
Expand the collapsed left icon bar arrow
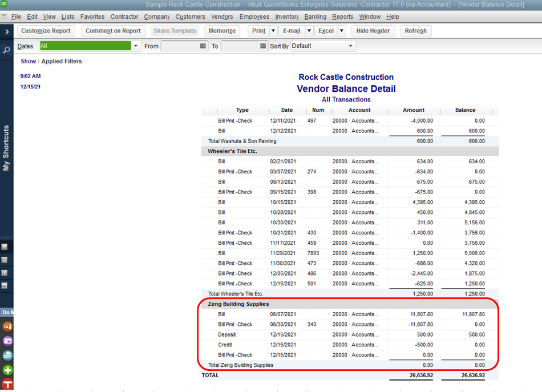tap(7, 32)
